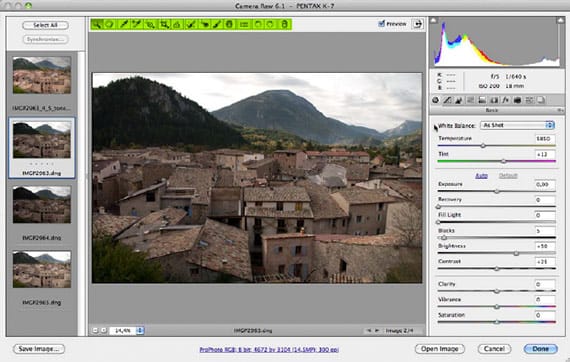Select the Zoom tool
Image resolution: width=570 pixels, height=362 pixels.
96,24
